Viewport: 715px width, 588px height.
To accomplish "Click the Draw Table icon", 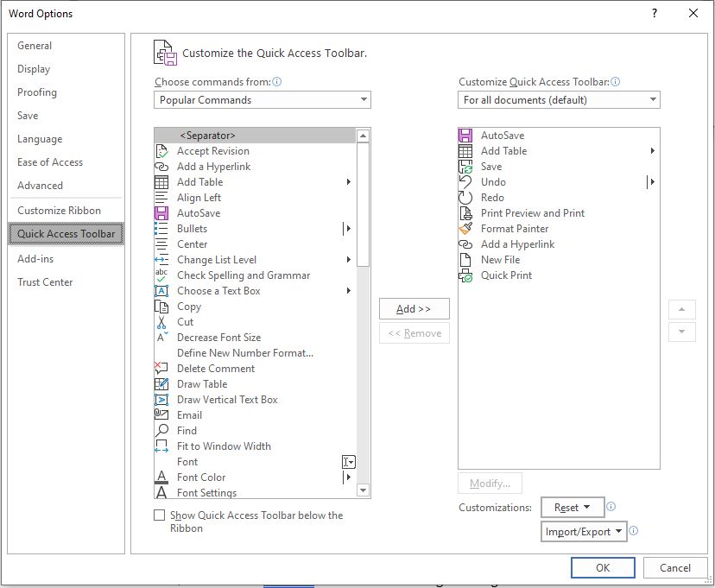I will pos(161,383).
